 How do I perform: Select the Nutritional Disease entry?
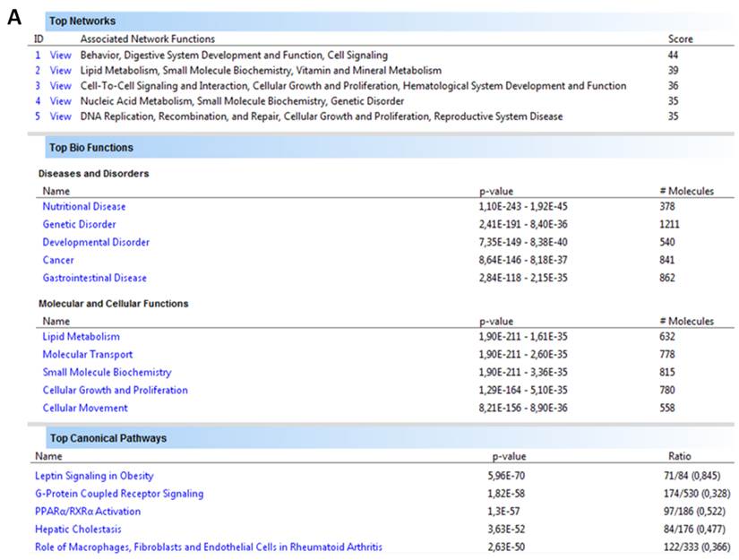(83, 206)
